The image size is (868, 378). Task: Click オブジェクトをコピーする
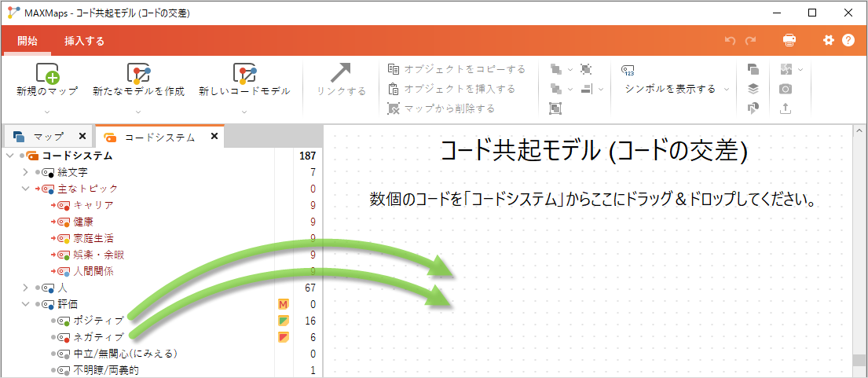point(456,69)
